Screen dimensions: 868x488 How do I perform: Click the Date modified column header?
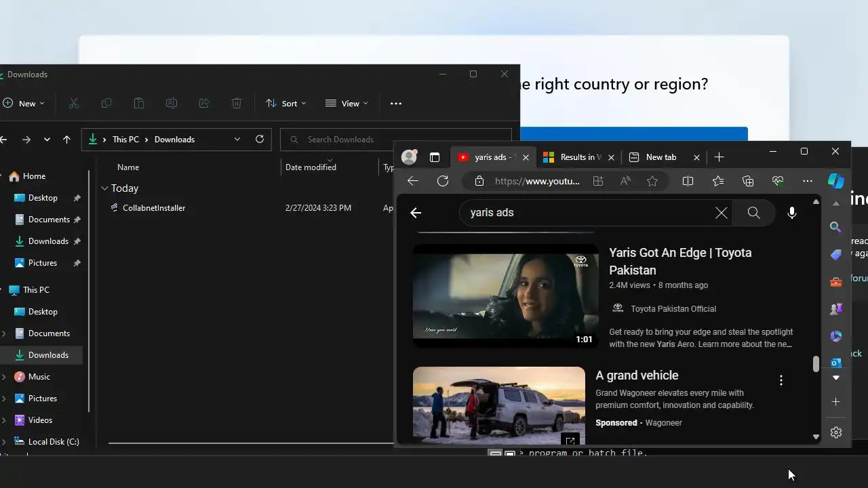coord(311,167)
